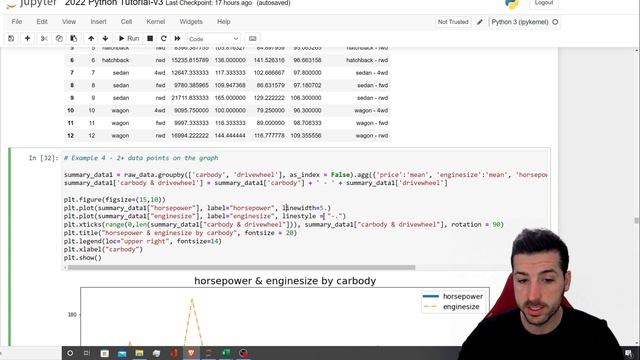Open Task View from the taskbar
The height and width of the screenshot is (360, 640).
coord(87,353)
